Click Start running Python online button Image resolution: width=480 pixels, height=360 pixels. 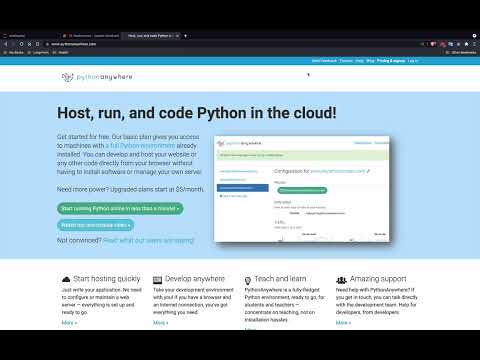point(120,209)
